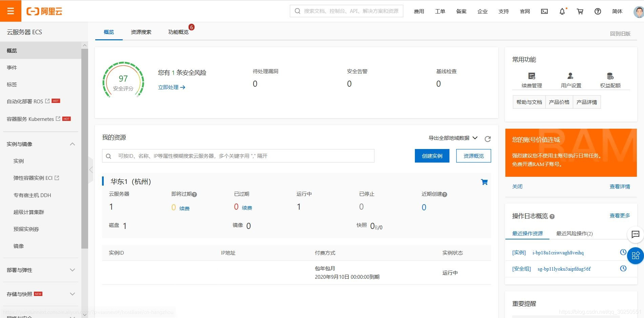Focus the ECS instance search field

[238, 156]
